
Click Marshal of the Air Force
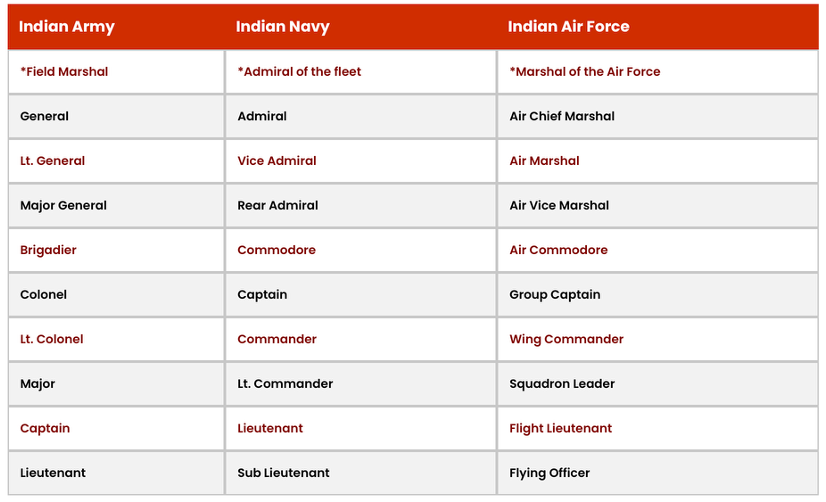point(585,72)
